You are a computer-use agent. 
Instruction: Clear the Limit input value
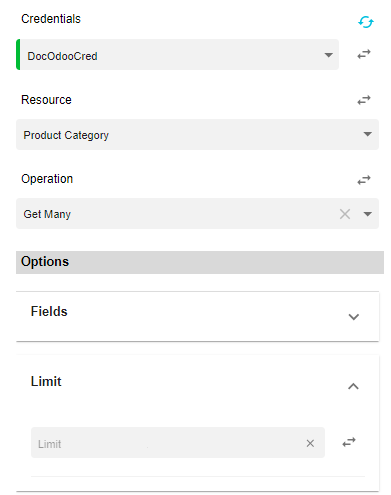coord(310,443)
